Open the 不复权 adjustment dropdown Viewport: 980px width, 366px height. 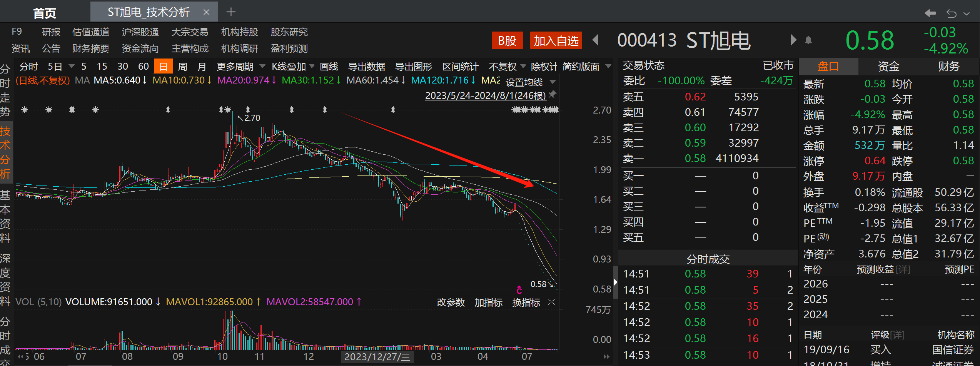tap(507, 67)
